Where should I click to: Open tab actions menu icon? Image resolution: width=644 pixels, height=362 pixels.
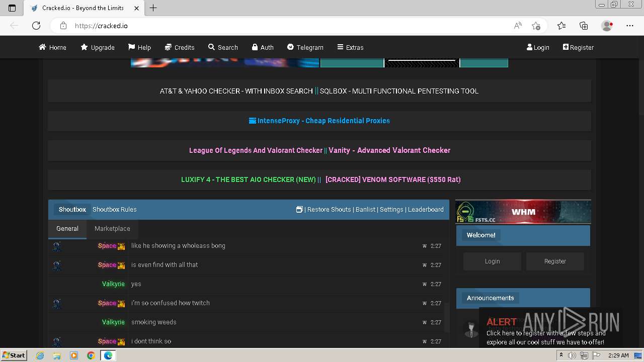coord(12,8)
